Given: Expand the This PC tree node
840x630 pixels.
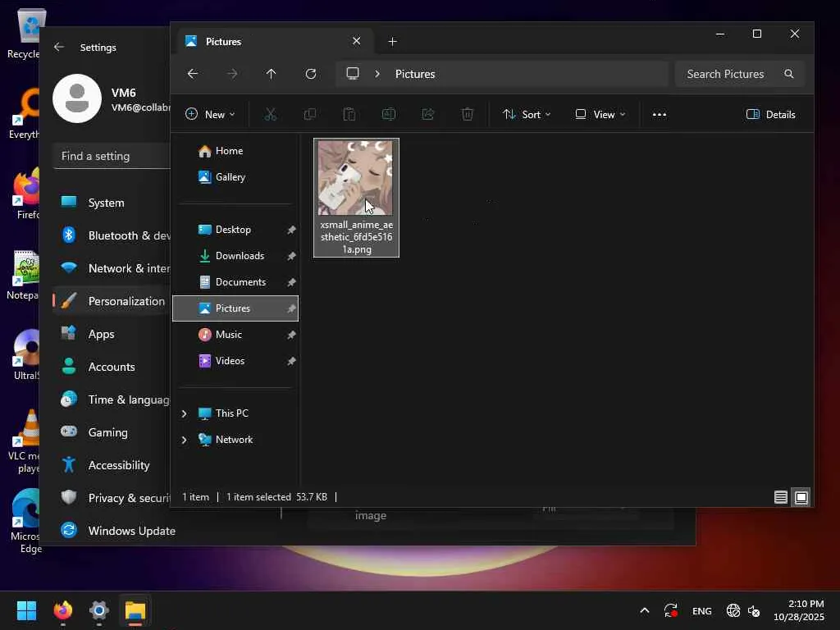Looking at the screenshot, I should [184, 413].
